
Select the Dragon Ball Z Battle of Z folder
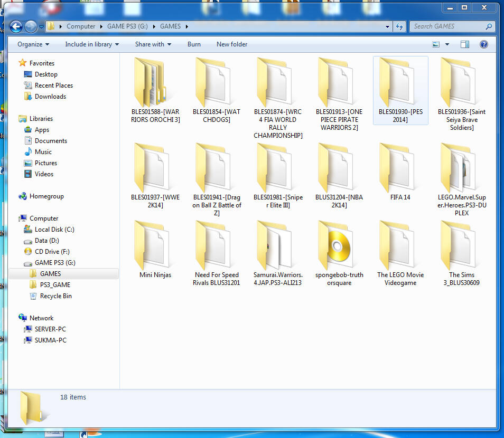point(217,180)
